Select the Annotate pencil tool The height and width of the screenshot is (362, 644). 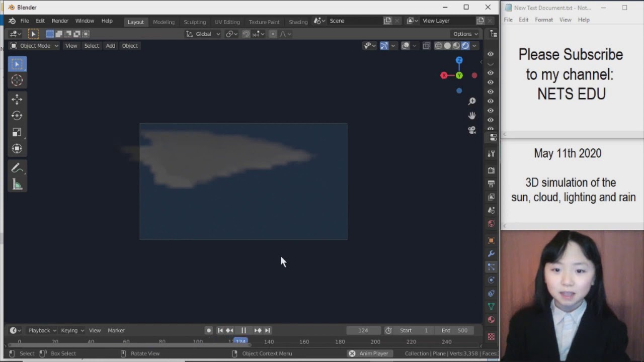click(x=17, y=168)
